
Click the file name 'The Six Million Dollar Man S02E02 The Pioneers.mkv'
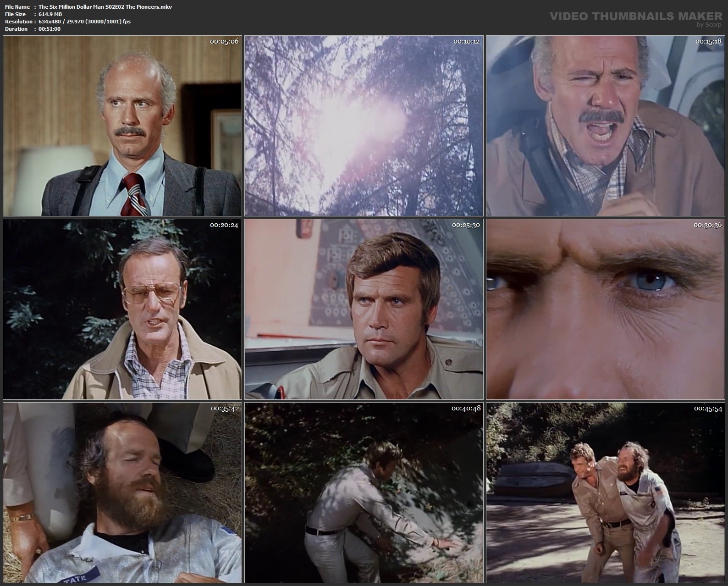pos(105,7)
